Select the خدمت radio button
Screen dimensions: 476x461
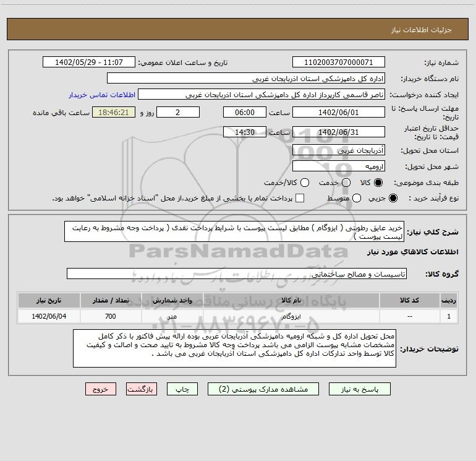click(x=346, y=183)
